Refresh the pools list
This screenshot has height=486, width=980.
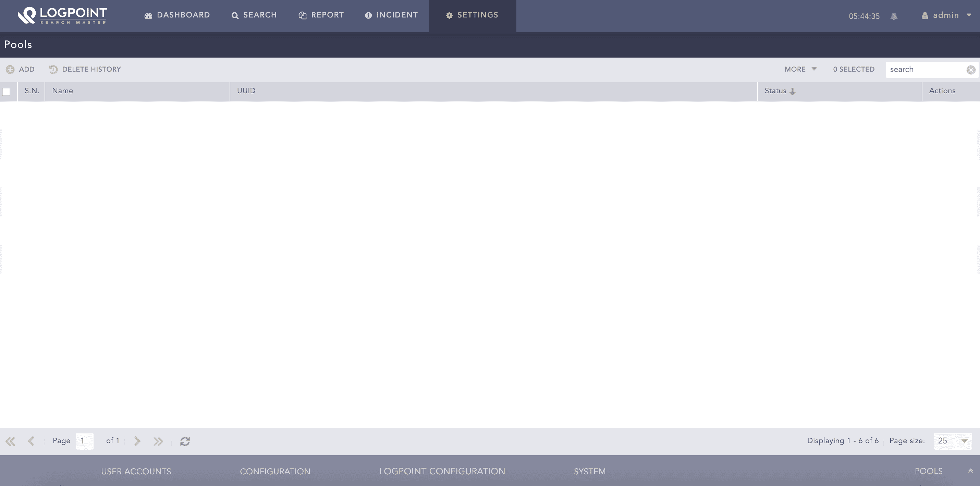click(x=185, y=441)
